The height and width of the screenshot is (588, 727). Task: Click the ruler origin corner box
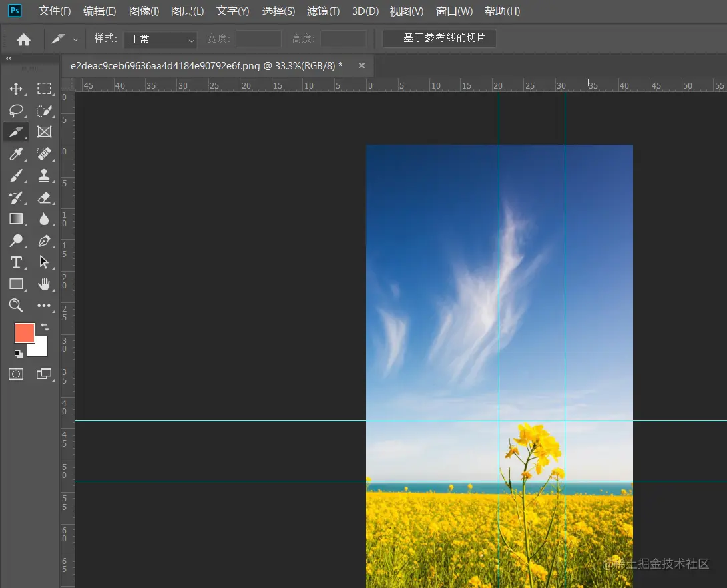coord(68,85)
